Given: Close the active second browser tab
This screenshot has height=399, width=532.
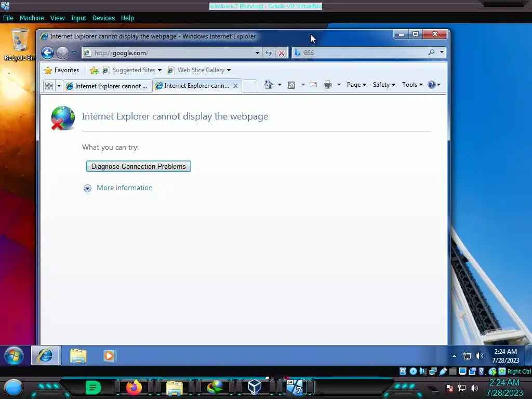Looking at the screenshot, I should (x=235, y=86).
